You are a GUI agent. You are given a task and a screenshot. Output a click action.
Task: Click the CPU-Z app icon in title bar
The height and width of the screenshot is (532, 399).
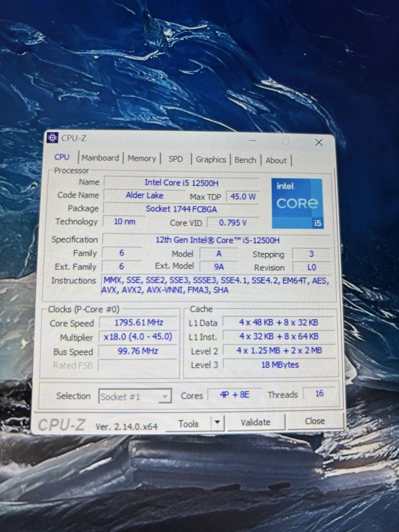(53, 138)
